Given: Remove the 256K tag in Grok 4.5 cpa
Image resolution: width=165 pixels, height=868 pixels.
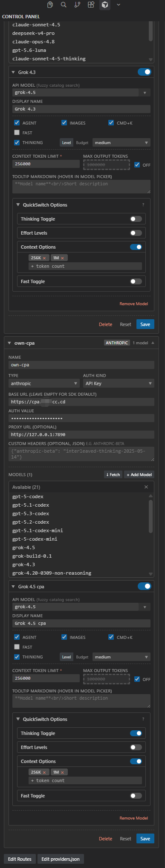Looking at the screenshot, I should click(x=44, y=772).
